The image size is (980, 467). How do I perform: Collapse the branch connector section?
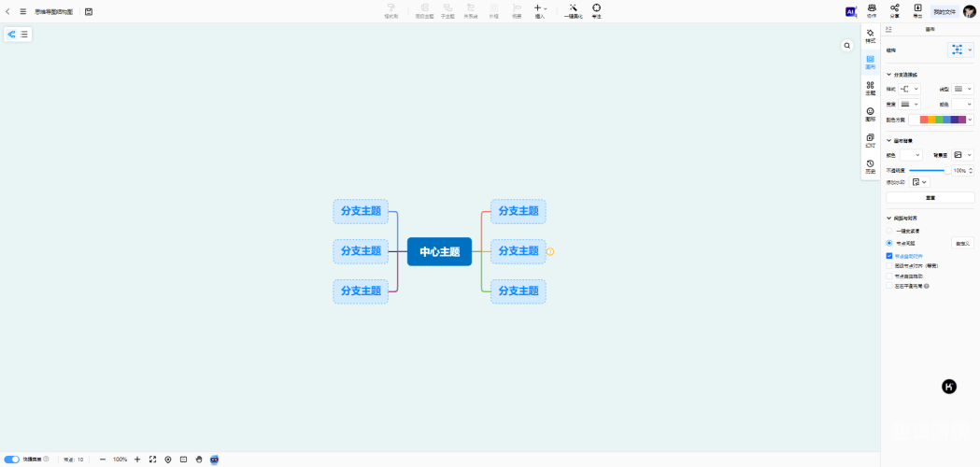(x=889, y=75)
